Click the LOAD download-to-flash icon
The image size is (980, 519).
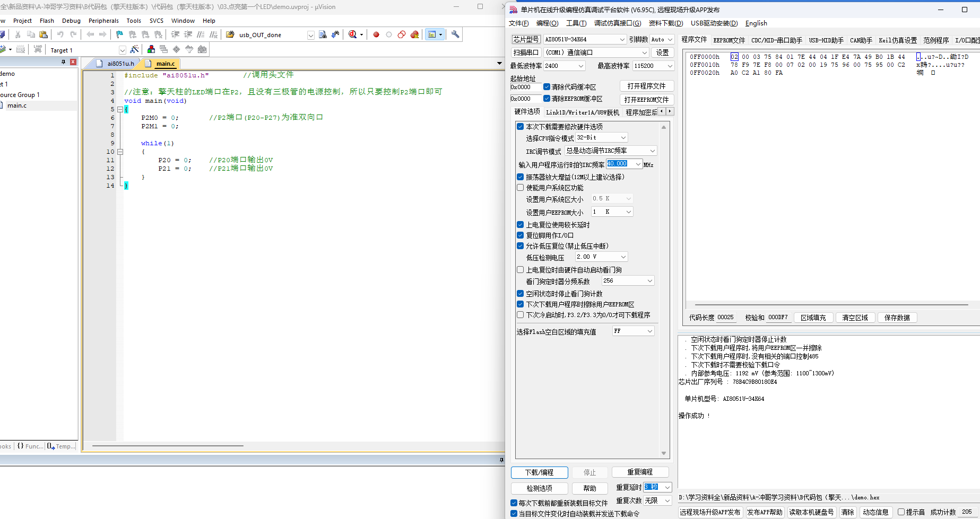tap(38, 49)
